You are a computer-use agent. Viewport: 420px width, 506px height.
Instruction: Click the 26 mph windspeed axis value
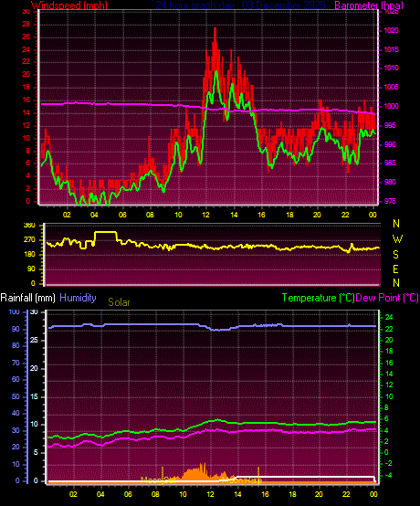tap(26, 37)
